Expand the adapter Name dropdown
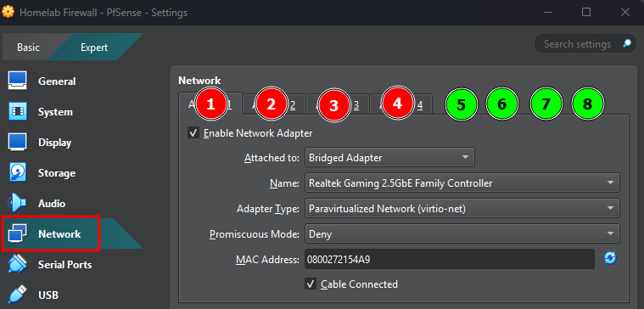 tap(462, 183)
